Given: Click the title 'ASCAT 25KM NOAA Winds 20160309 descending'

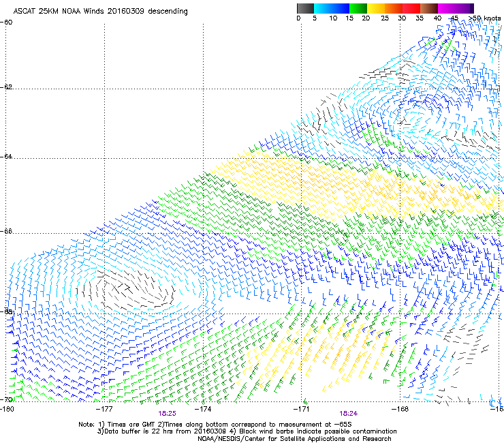Looking at the screenshot, I should click(100, 12).
